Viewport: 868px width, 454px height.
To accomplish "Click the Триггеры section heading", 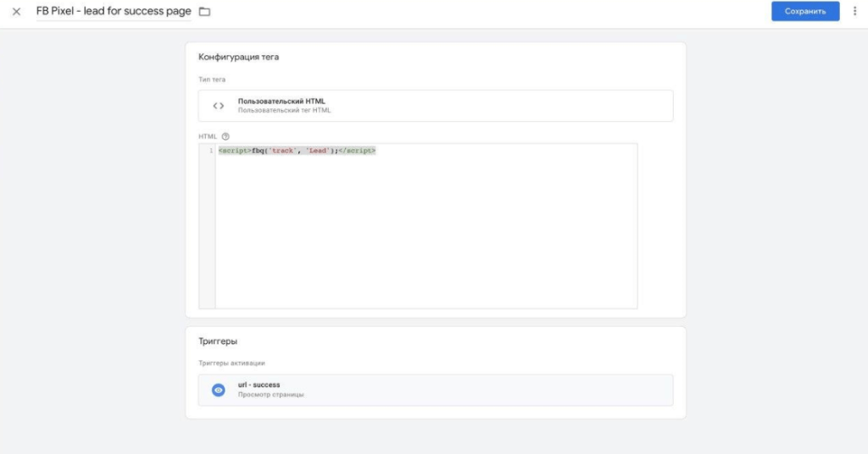I will tap(218, 341).
